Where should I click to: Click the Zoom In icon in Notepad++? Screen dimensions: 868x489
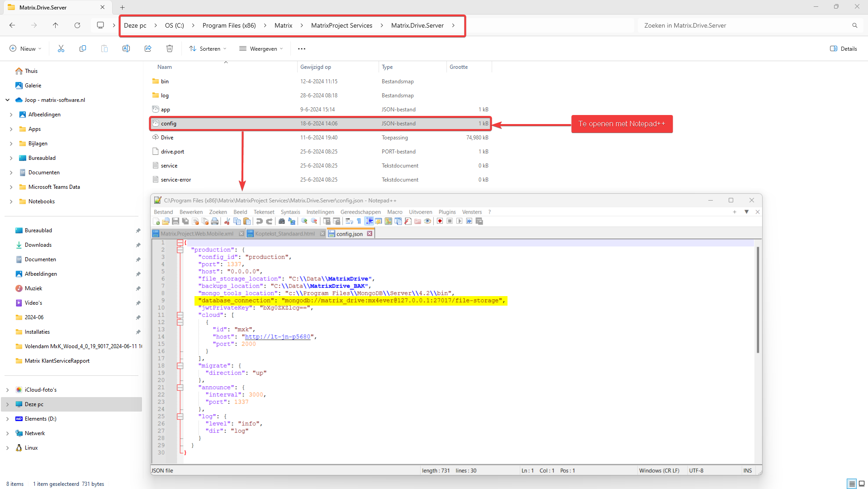coord(304,221)
